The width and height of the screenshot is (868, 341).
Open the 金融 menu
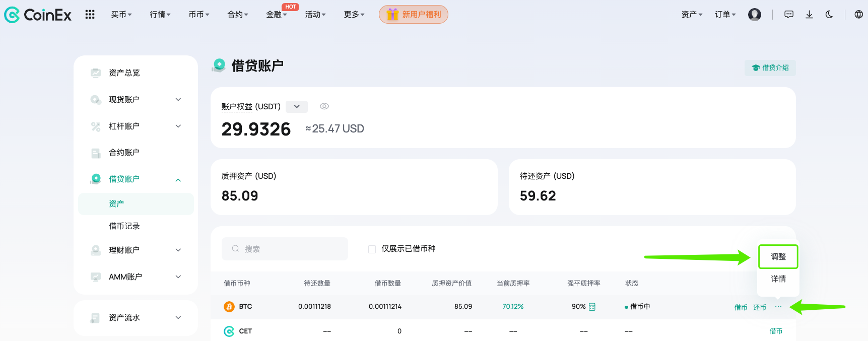tap(277, 15)
